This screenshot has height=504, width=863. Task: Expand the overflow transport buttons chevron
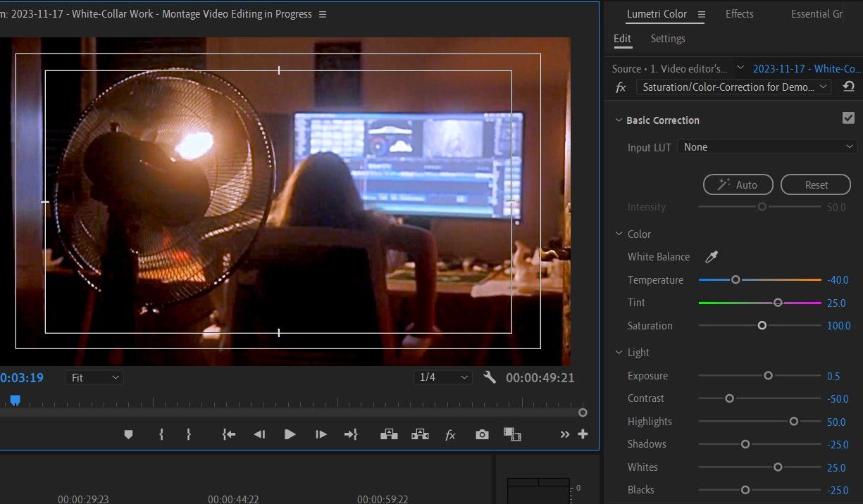564,434
